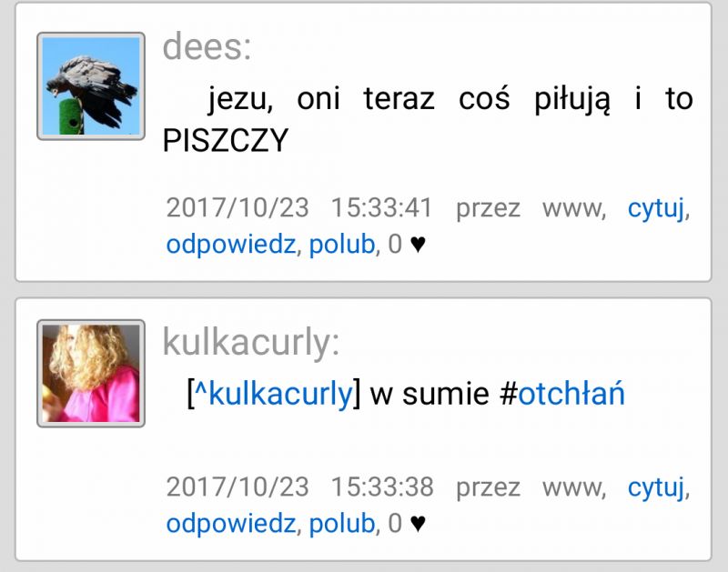Click the 'dees:' username heading

(207, 46)
